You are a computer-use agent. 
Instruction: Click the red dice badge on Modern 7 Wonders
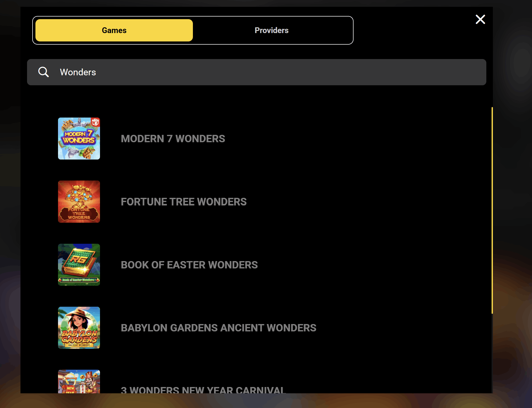click(95, 122)
